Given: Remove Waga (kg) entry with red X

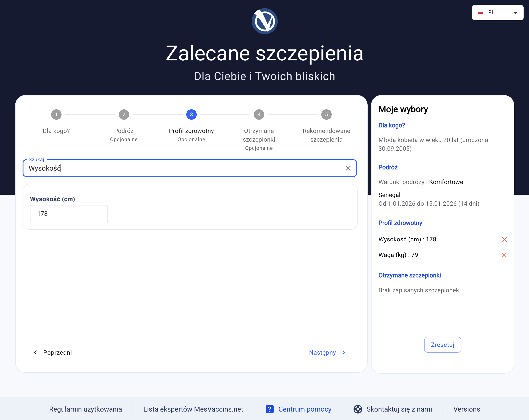Looking at the screenshot, I should tap(504, 255).
